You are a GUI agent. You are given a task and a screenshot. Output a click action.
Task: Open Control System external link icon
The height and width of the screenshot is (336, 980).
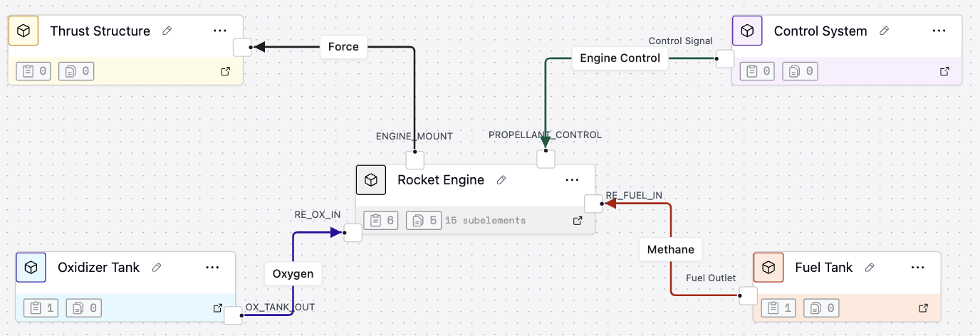[945, 71]
